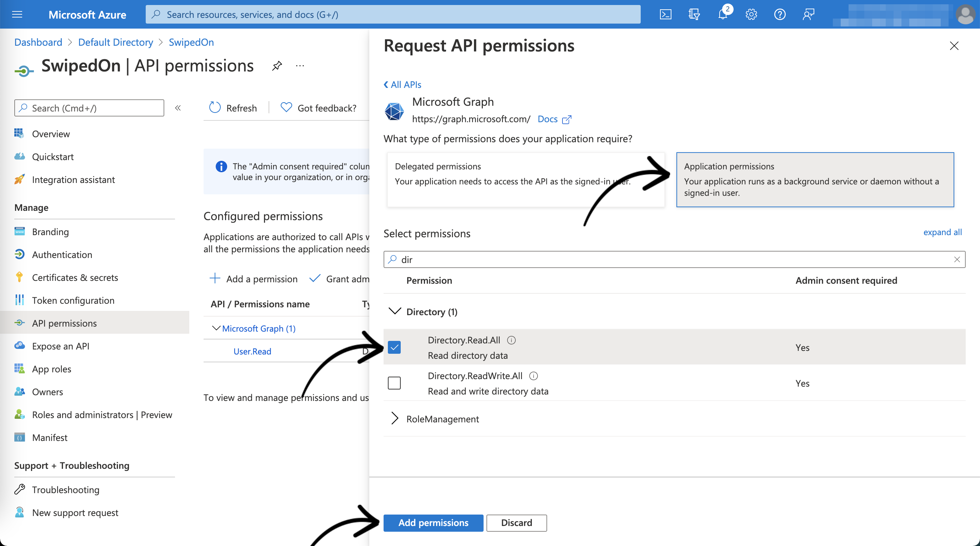Open the hamburger portal menu
The image size is (980, 546).
[x=17, y=14]
